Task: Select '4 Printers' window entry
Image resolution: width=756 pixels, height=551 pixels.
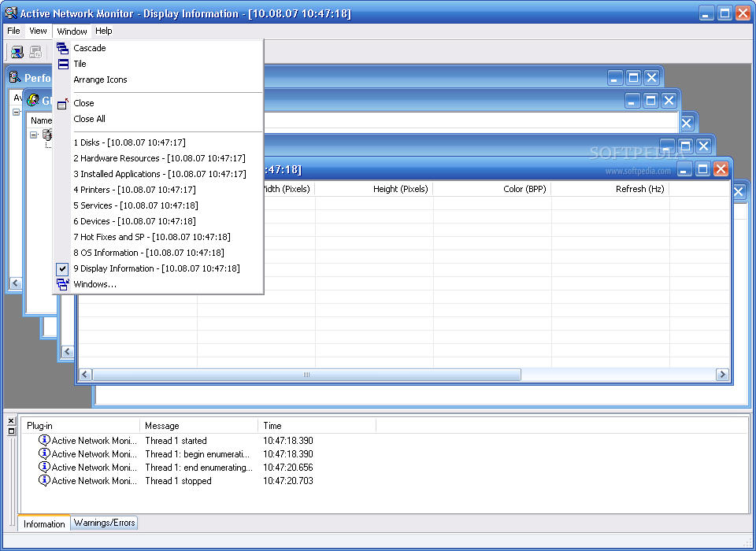Action: (157, 190)
